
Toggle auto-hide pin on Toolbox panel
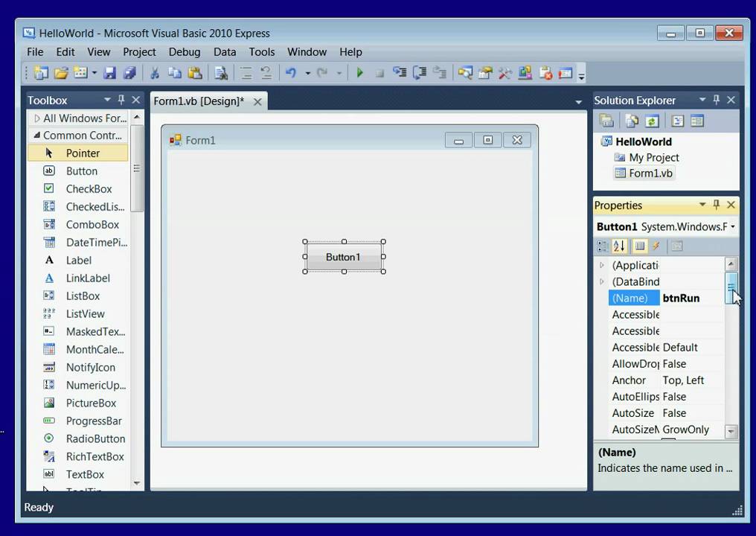click(121, 100)
